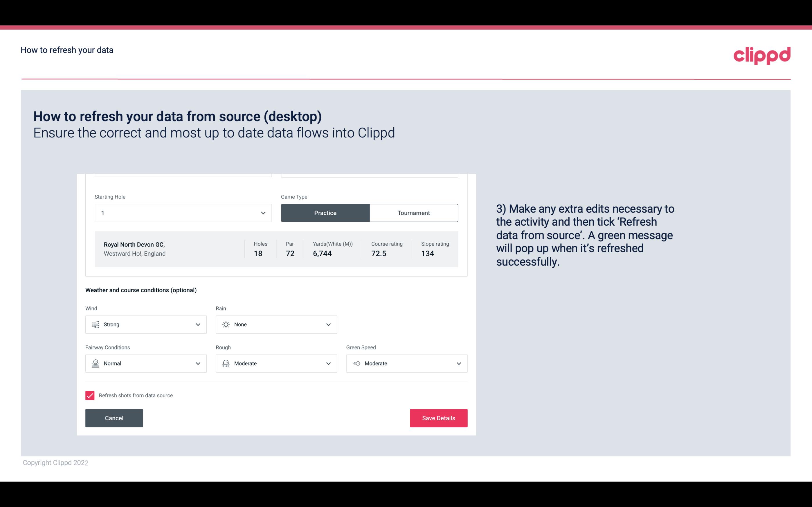Viewport: 812px width, 507px height.
Task: Click the rain condition dropdown icon
Action: pyautogui.click(x=328, y=324)
